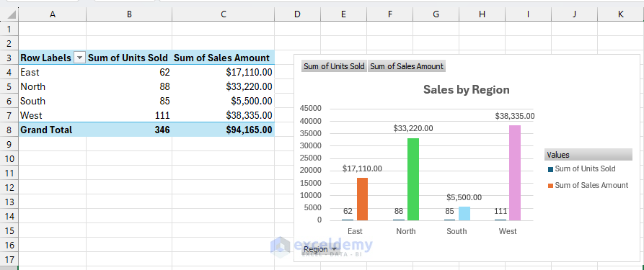Click the green North sales bar
Image resolution: width=644 pixels, height=270 pixels.
point(413,179)
